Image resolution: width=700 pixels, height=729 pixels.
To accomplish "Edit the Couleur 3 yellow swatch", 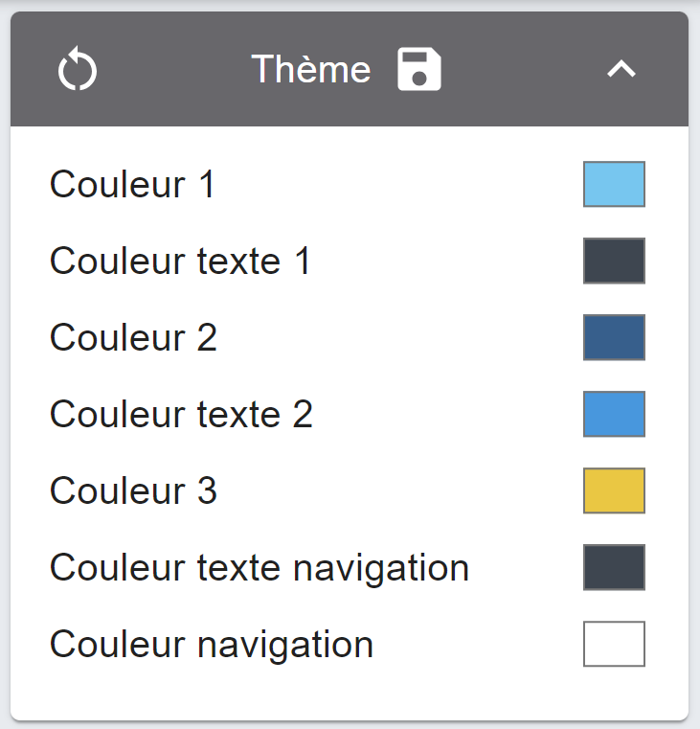I will (614, 490).
